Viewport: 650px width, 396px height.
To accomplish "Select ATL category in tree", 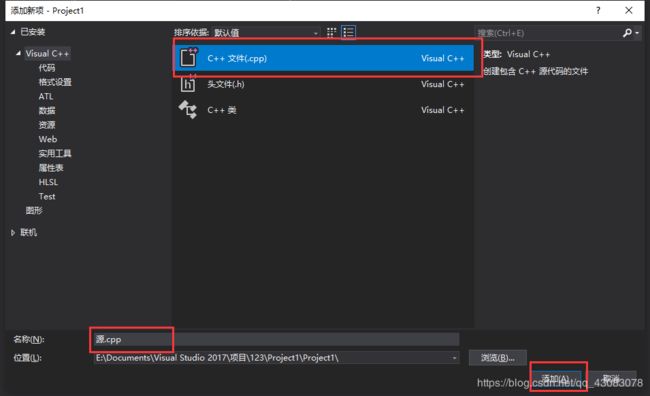I will click(46, 97).
